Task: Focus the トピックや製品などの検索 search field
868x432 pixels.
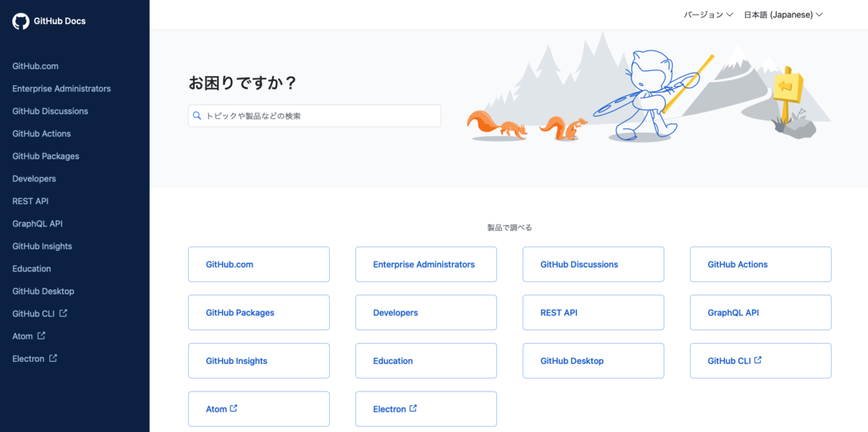Action: 315,116
